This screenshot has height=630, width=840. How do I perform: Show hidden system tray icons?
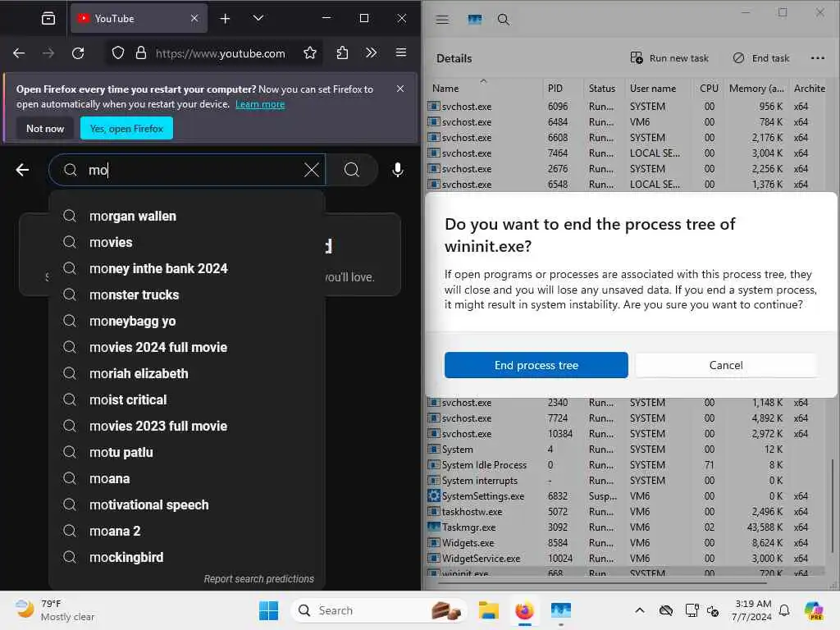pyautogui.click(x=639, y=610)
